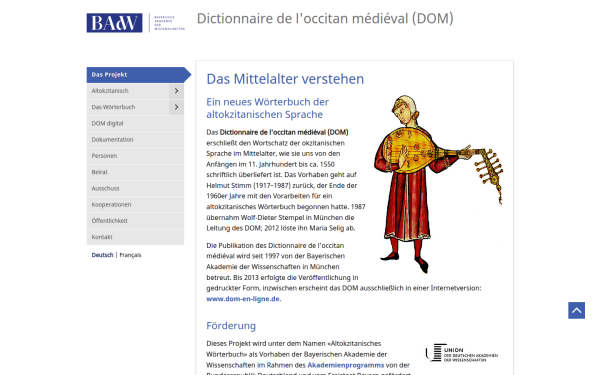Expand the Altokzitanisch submenu chevron
This screenshot has height=375, width=600.
tap(176, 91)
